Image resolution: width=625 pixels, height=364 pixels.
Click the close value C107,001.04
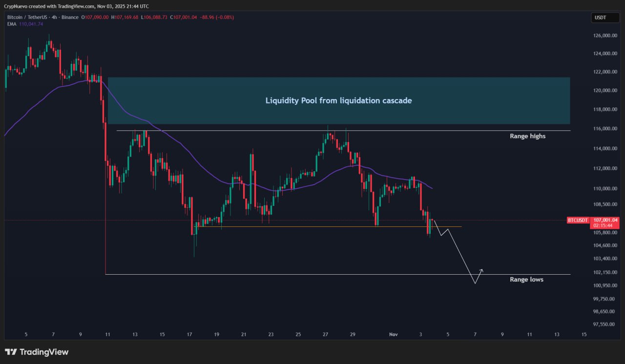(184, 17)
